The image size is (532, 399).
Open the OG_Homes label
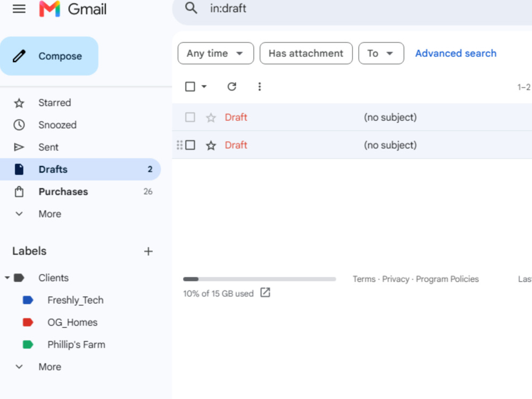(x=72, y=322)
